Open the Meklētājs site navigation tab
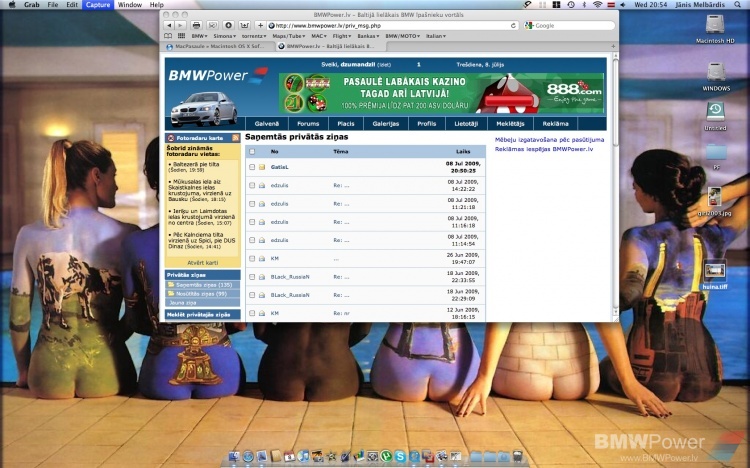 pos(510,123)
